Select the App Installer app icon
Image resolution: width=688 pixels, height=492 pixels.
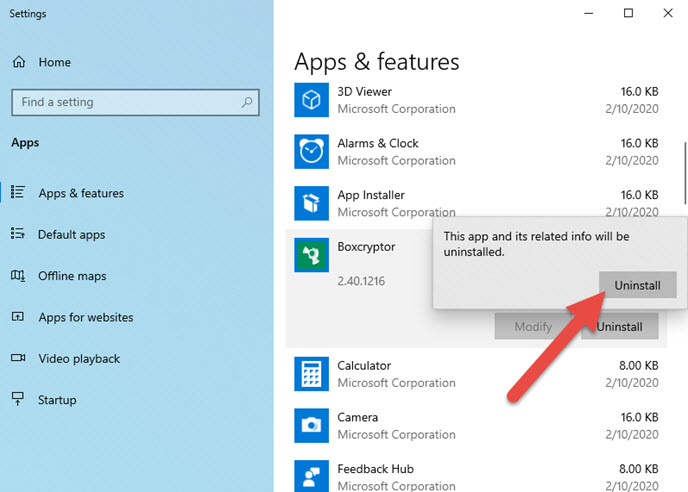pyautogui.click(x=311, y=203)
